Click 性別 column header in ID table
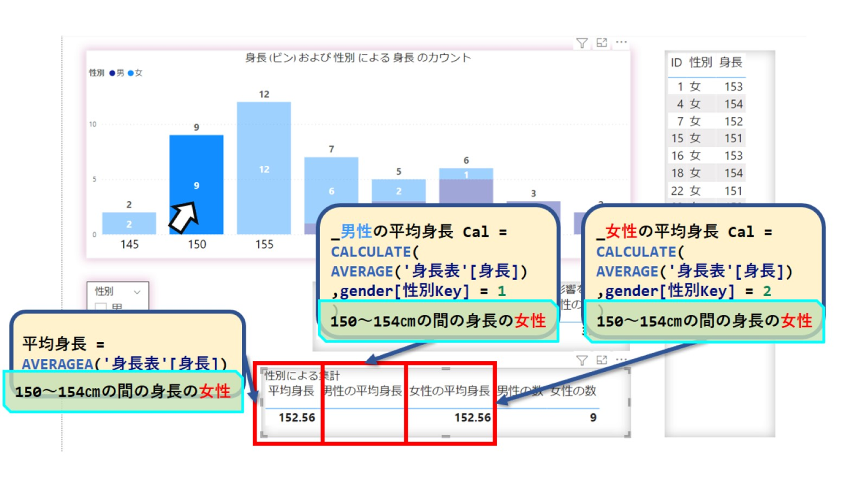The image size is (868, 488). pyautogui.click(x=700, y=62)
